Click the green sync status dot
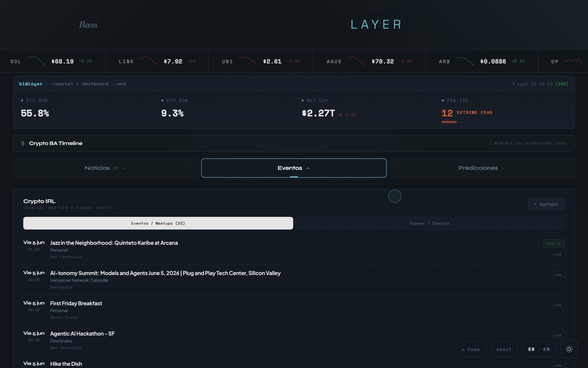Screen dimensions: 588x368 (513, 84)
